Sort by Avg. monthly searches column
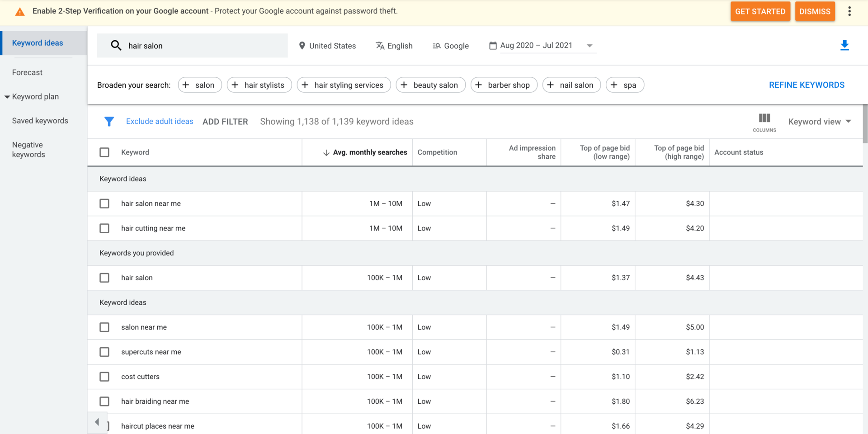This screenshot has height=434, width=868. [369, 152]
